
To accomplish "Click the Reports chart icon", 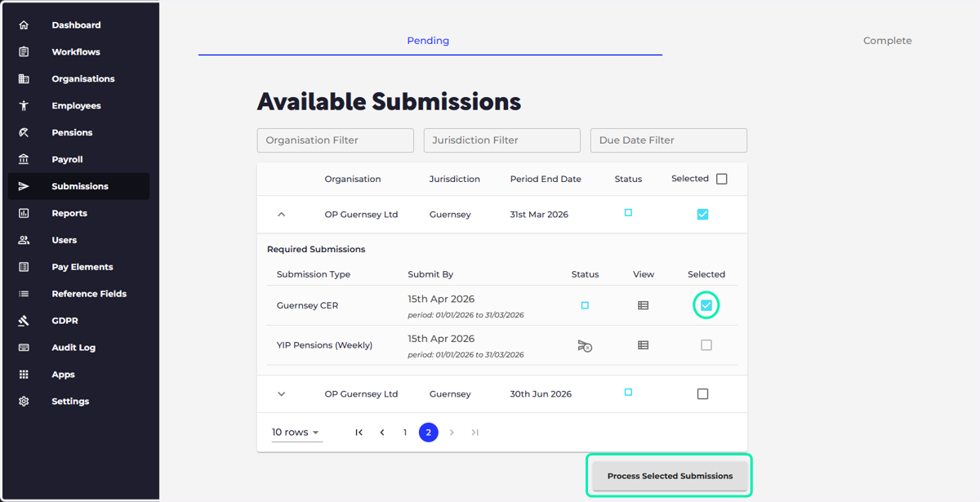I will click(x=24, y=213).
